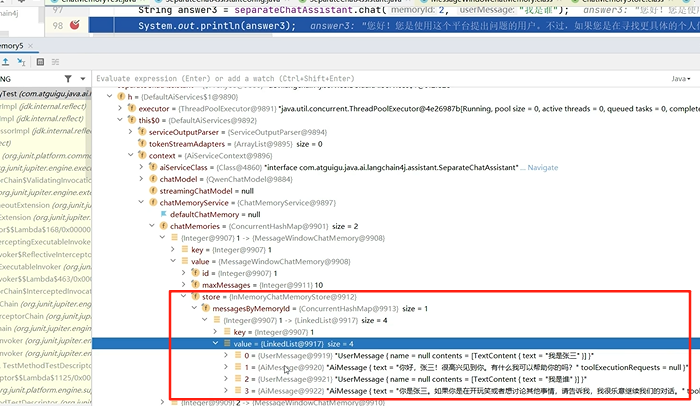Select the TestMethodTestDescriptor stack frame

[x=46, y=365]
